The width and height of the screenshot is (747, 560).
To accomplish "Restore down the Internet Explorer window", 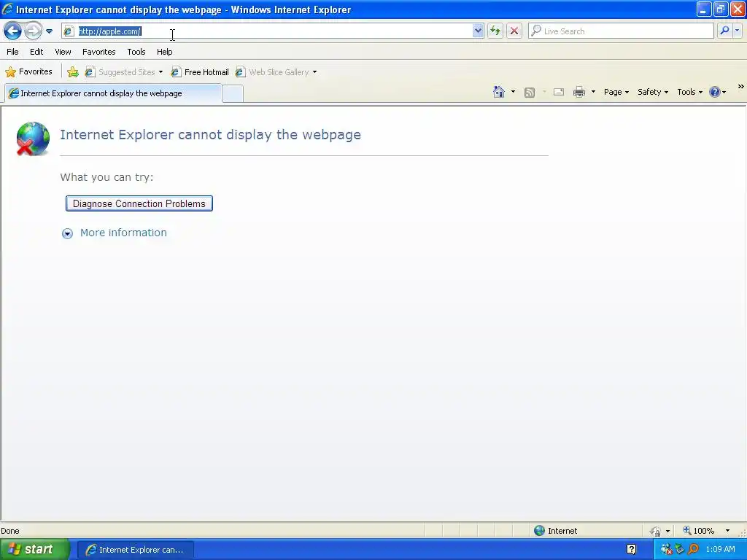I will click(x=720, y=9).
